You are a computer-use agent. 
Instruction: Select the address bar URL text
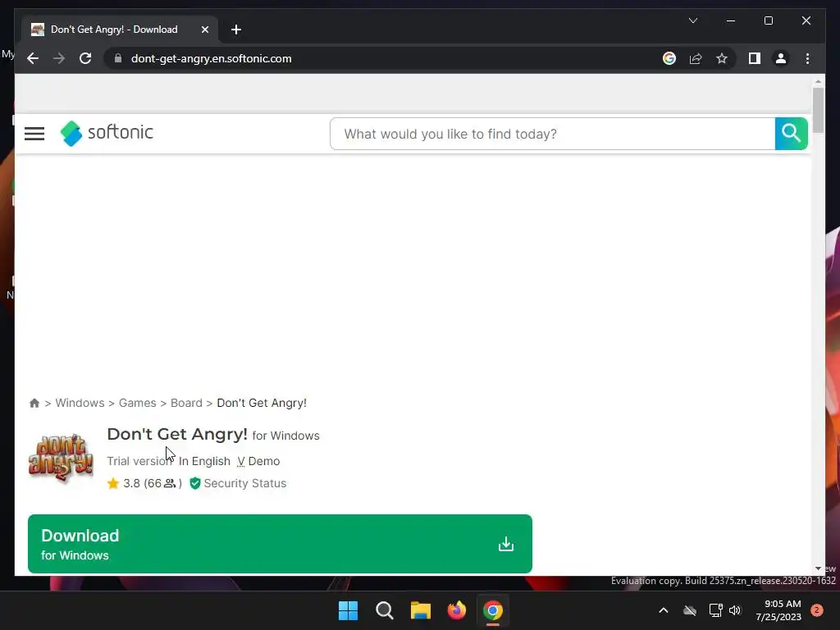click(211, 58)
